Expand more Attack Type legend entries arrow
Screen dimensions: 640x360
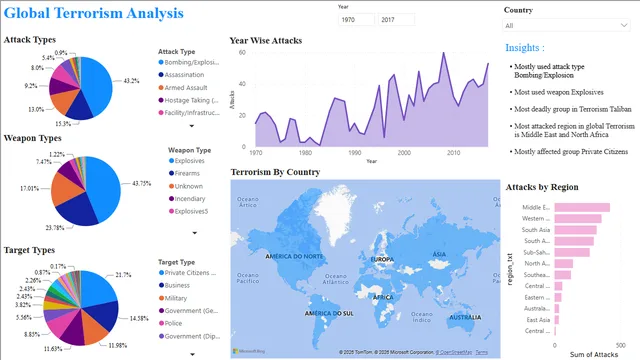click(192, 126)
